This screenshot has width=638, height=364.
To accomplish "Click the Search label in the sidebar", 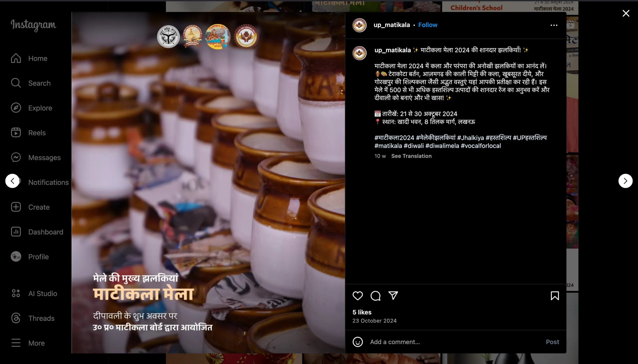I will pos(39,83).
